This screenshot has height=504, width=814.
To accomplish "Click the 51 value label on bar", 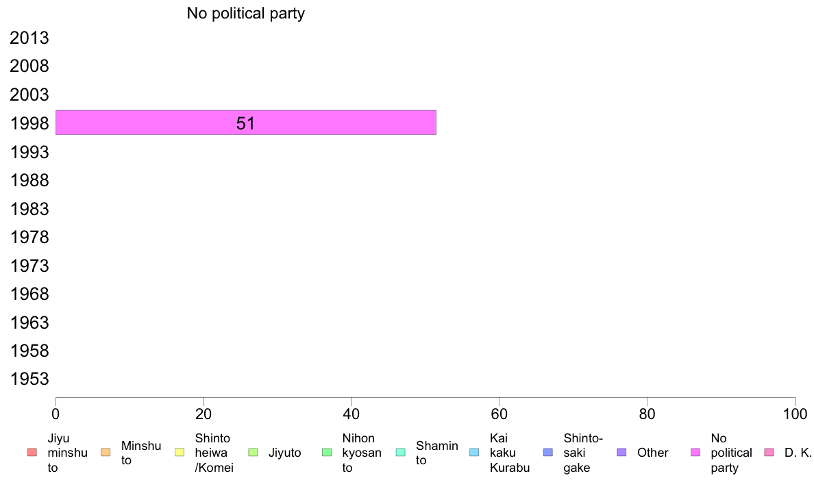I will (245, 123).
